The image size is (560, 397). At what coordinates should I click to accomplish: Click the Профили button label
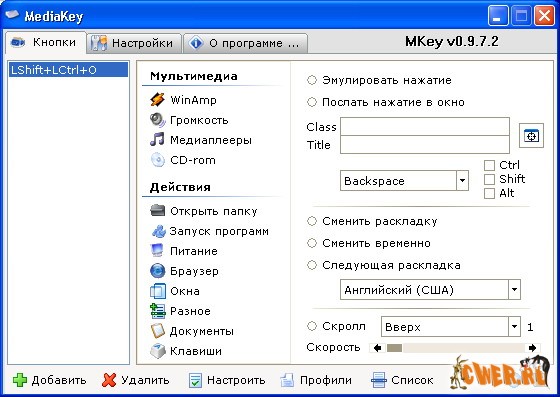coord(326,380)
